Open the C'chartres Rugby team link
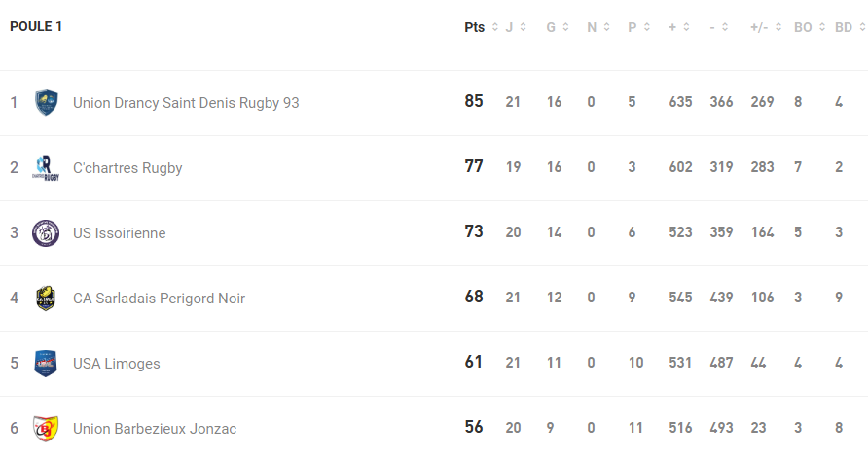 coord(127,168)
